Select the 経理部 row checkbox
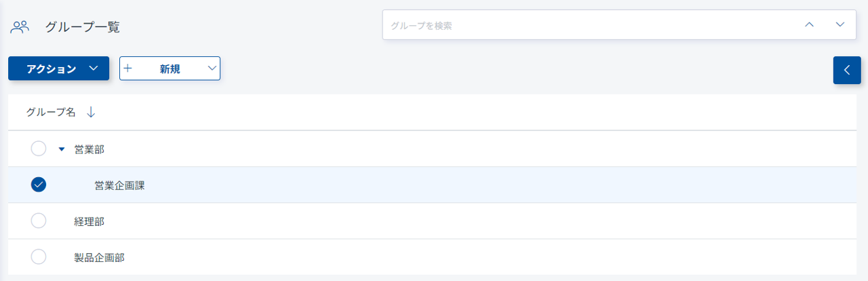868x281 pixels. point(39,221)
